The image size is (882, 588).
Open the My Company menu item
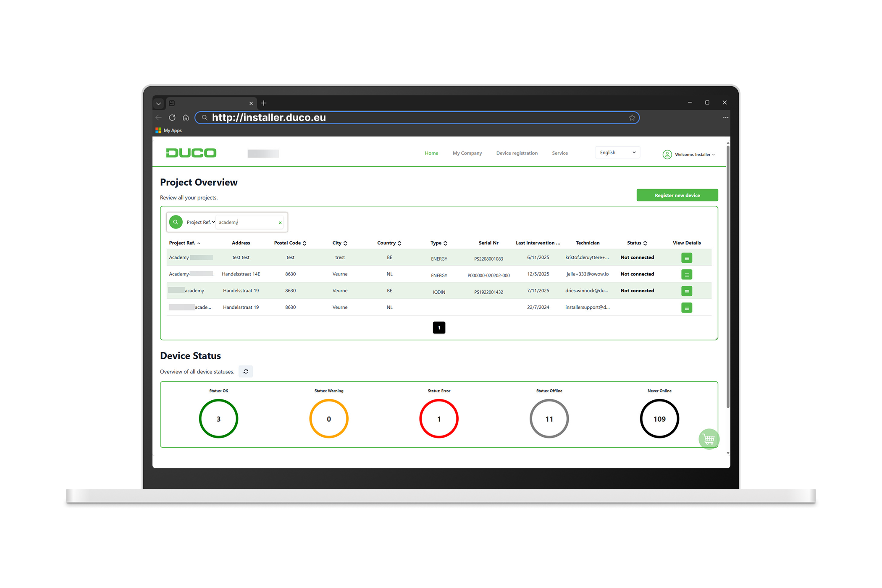click(x=467, y=153)
